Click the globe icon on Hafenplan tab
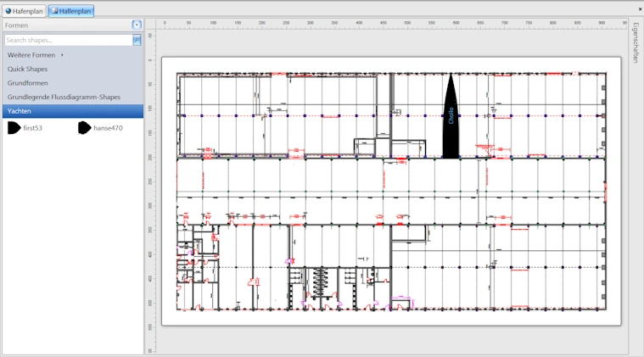Viewport: 644px width, 357px height. (8, 11)
